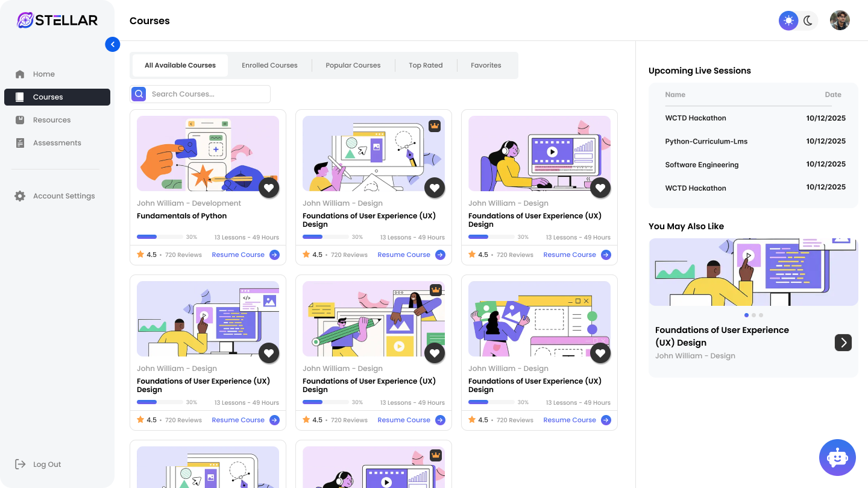Open the user profile avatar

pyautogui.click(x=840, y=21)
